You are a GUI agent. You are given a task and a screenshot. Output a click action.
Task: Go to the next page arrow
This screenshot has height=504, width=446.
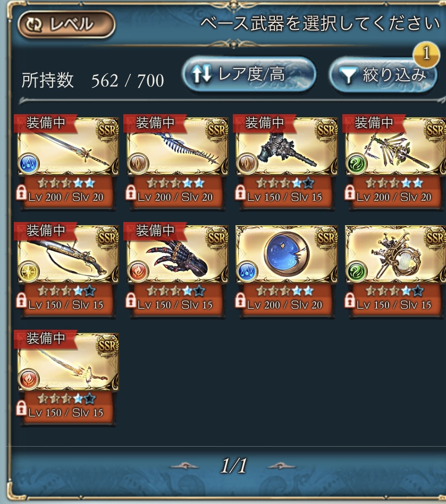click(282, 465)
